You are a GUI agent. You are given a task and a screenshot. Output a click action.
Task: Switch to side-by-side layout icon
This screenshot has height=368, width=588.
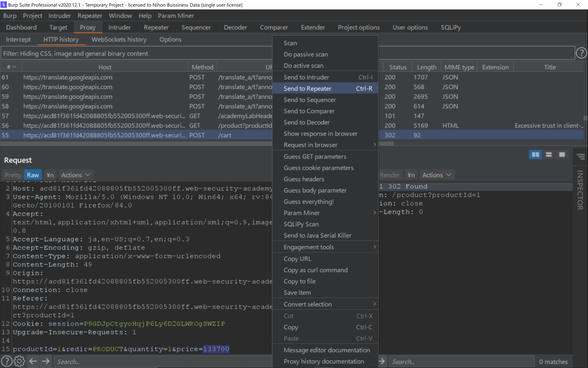(x=536, y=155)
